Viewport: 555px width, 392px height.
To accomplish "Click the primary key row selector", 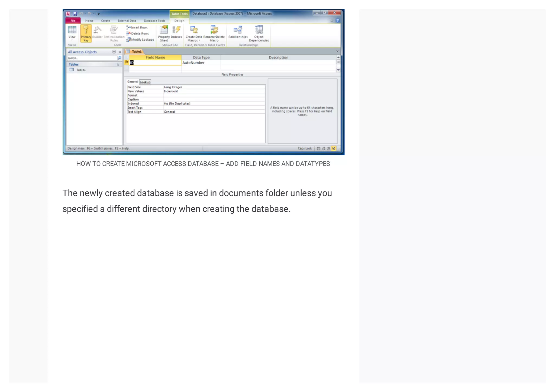I will [x=127, y=63].
